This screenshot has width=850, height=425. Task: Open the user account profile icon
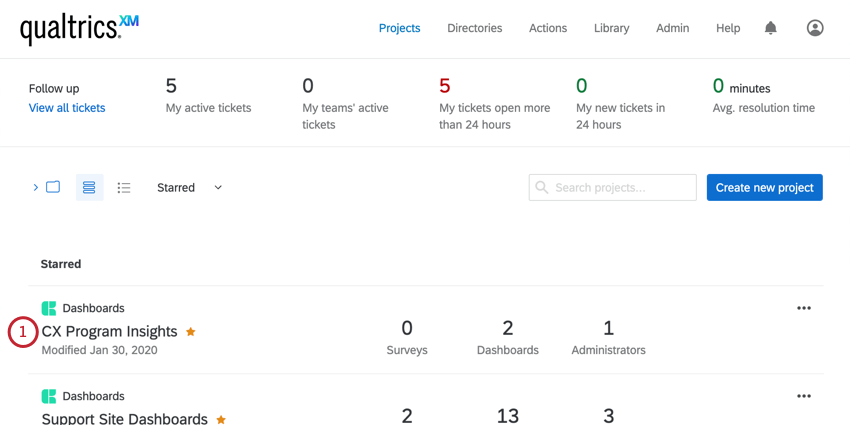815,28
